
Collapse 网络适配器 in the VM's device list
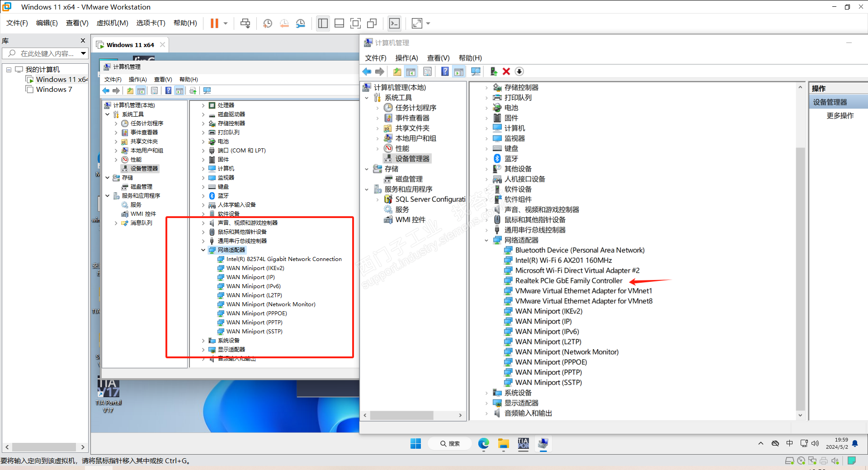click(203, 250)
